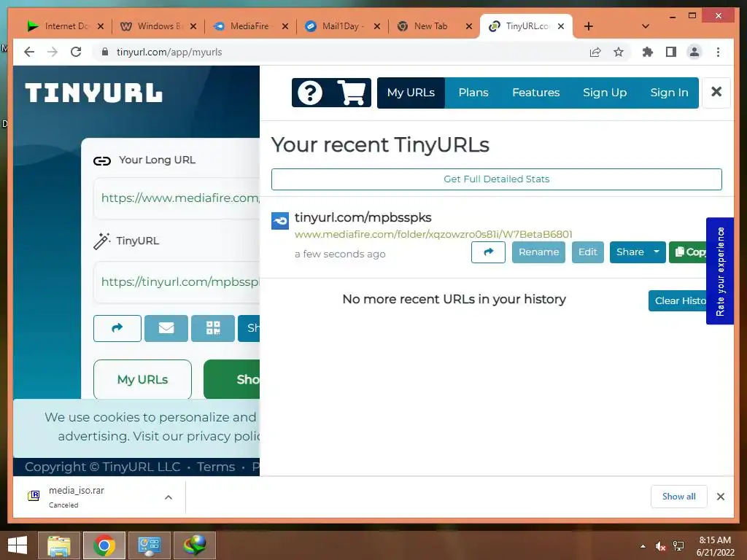Open the Plans menu item
This screenshot has height=560, width=747.
(473, 93)
